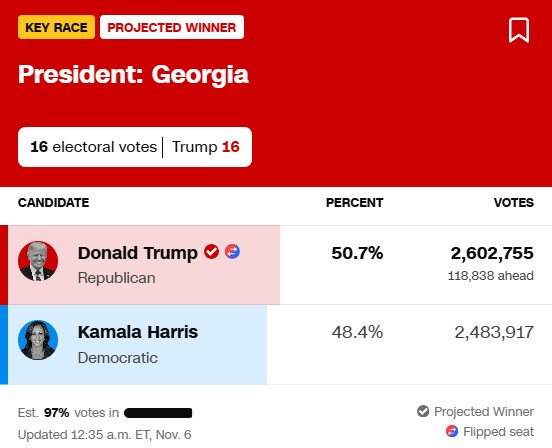Click the 16 electoral votes pill

tap(135, 147)
